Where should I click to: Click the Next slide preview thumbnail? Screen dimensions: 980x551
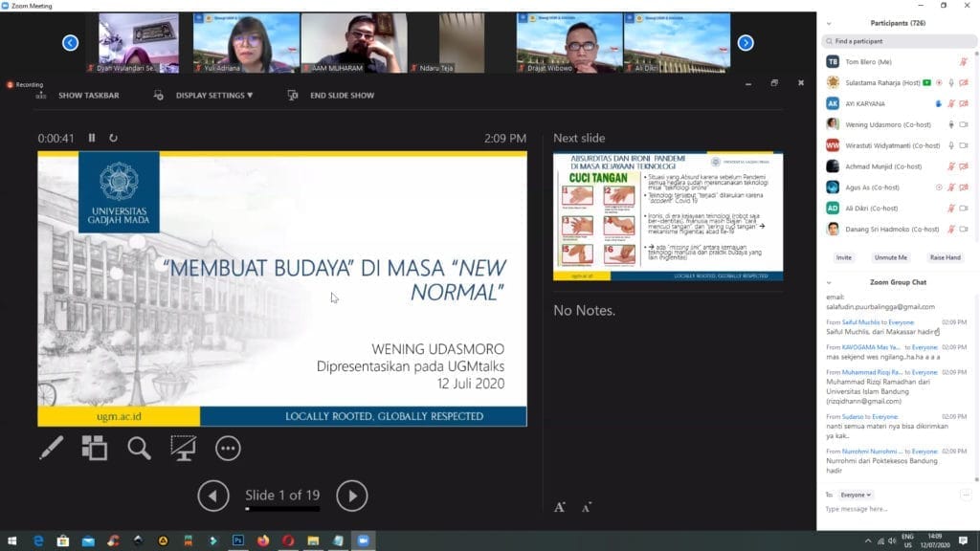coord(667,215)
